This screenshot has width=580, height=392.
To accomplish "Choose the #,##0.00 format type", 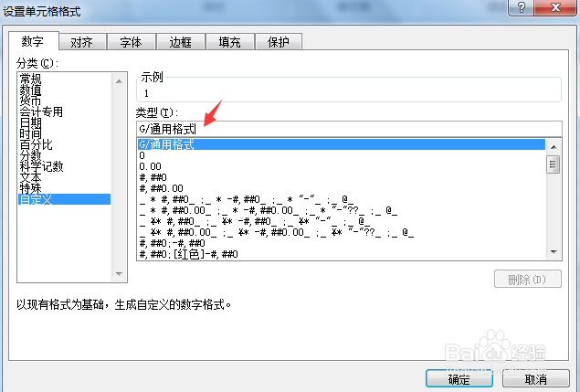I will pos(162,188).
